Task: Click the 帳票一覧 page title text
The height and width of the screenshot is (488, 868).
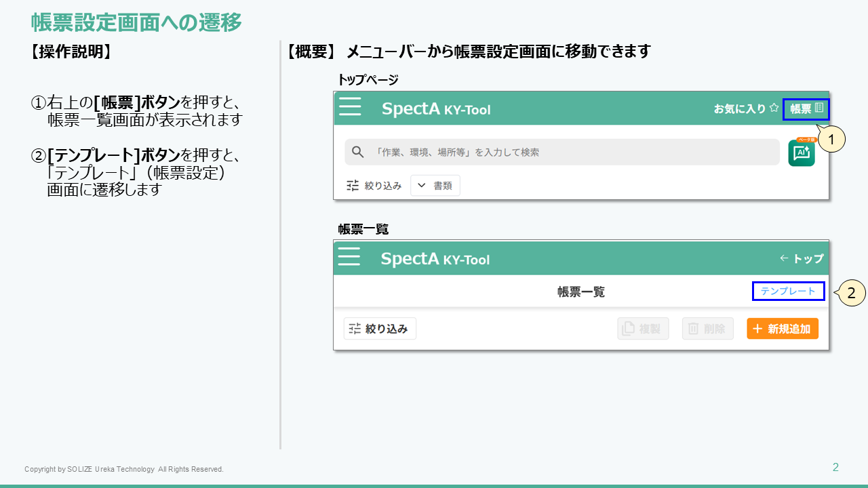Action: pyautogui.click(x=581, y=292)
